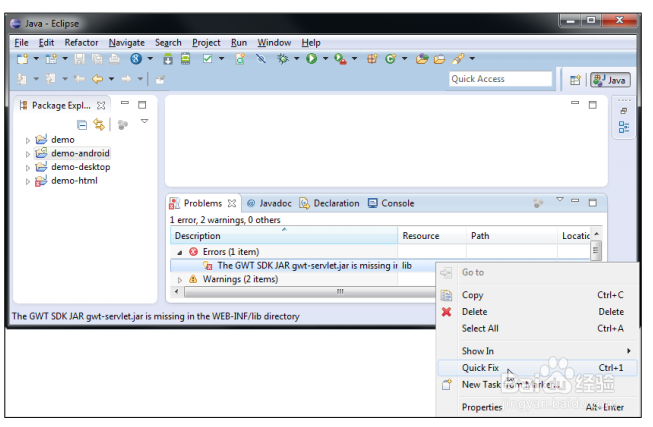Choose Delete from the context menu
This screenshot has height=427, width=653.
pos(537,312)
